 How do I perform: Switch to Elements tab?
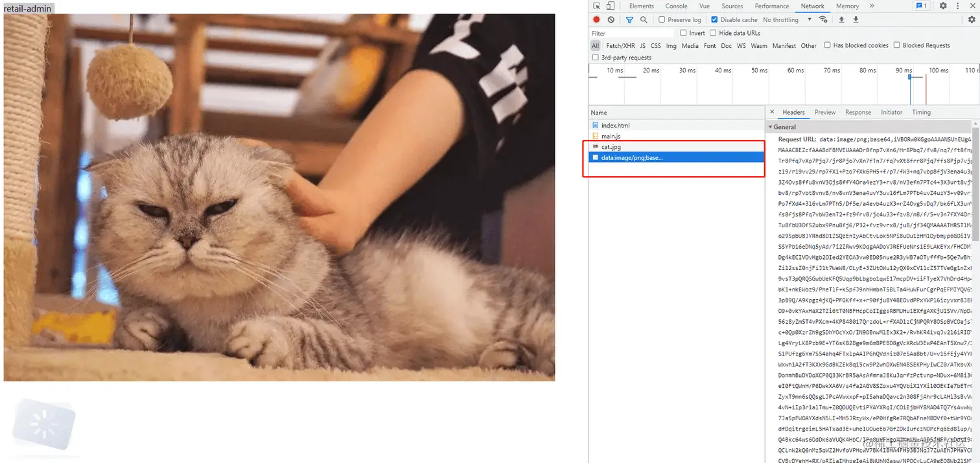click(642, 6)
